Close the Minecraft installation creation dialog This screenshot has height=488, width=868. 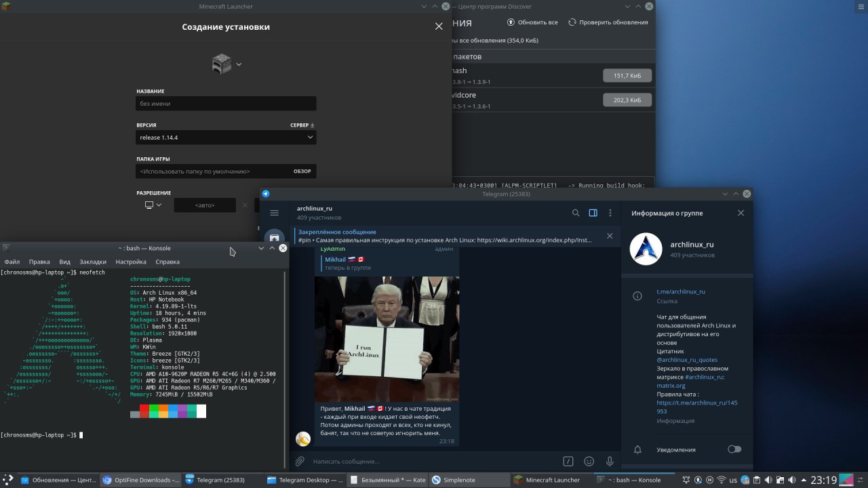tap(439, 26)
